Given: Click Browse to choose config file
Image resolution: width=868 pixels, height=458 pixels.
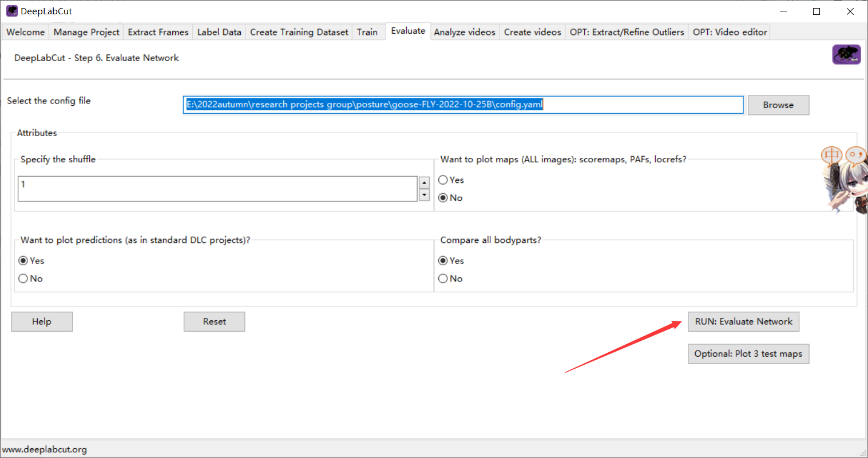Looking at the screenshot, I should pos(778,105).
